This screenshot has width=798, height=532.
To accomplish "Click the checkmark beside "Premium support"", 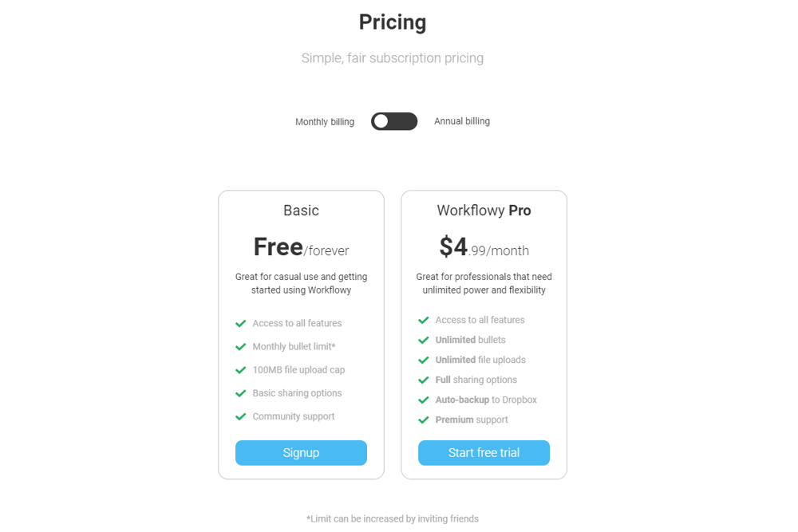I will click(x=423, y=420).
